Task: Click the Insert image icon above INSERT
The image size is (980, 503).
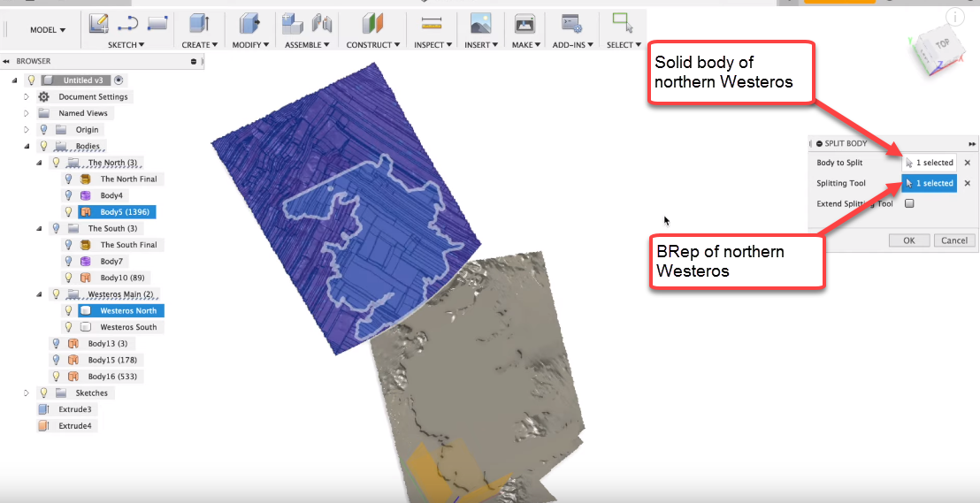Action: (x=480, y=24)
